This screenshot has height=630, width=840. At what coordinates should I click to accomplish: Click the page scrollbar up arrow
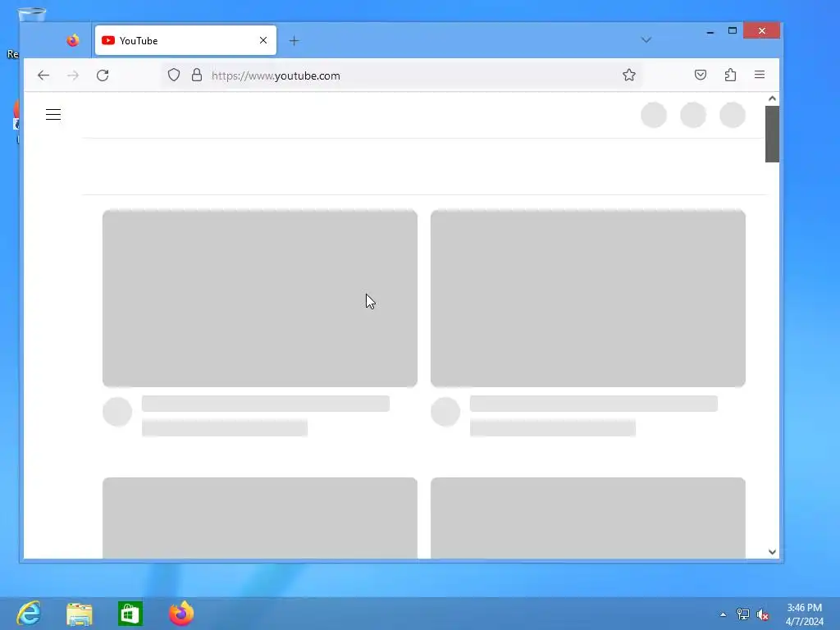pos(772,98)
